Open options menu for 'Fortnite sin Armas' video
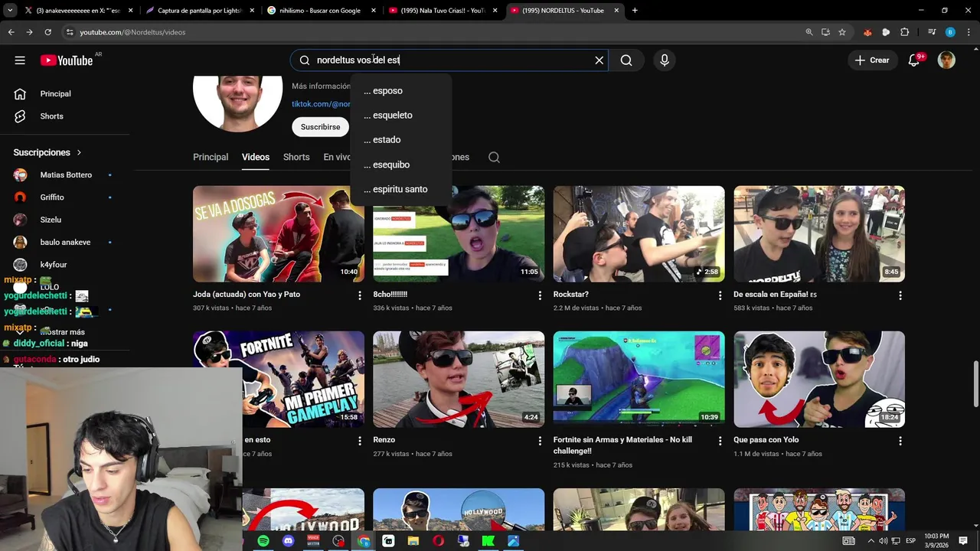980x551 pixels. pos(720,441)
